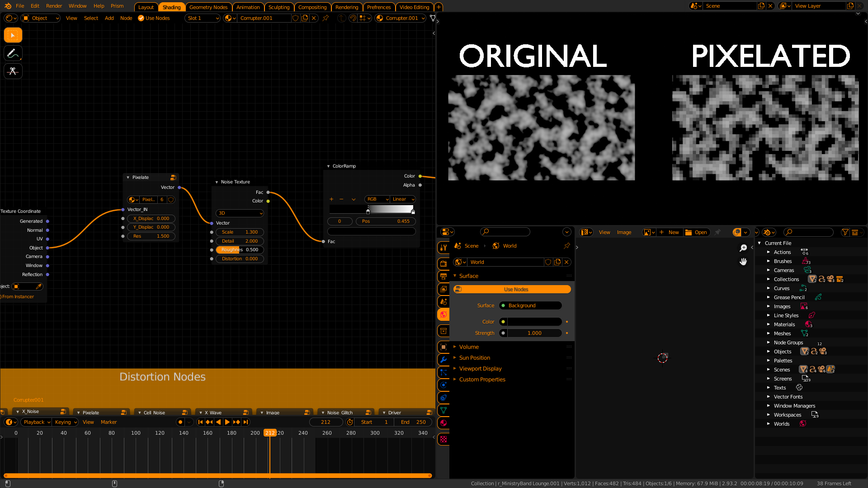Toggle the From Instancer option
This screenshot has height=488, width=868.
[17, 297]
